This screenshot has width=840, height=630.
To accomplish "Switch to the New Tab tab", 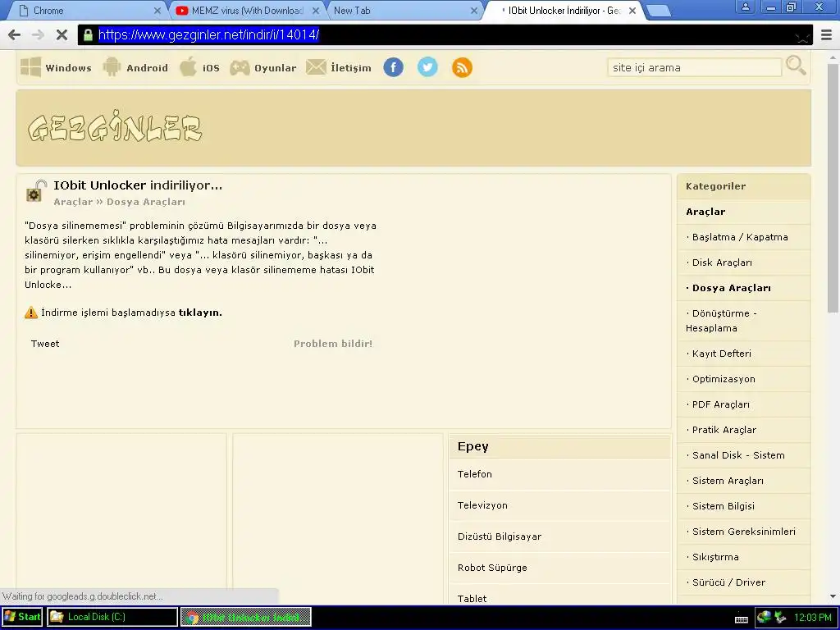I will pos(405,11).
